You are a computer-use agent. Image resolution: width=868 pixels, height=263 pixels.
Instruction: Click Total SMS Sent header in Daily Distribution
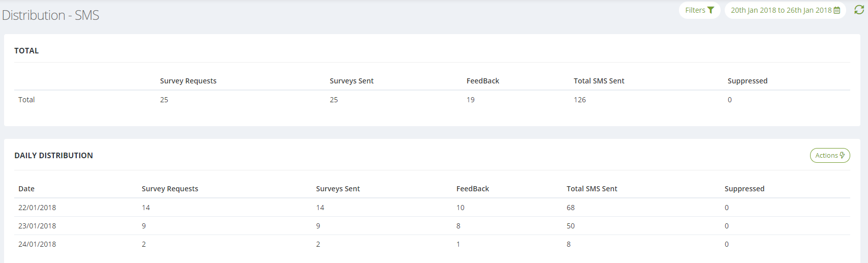(592, 189)
